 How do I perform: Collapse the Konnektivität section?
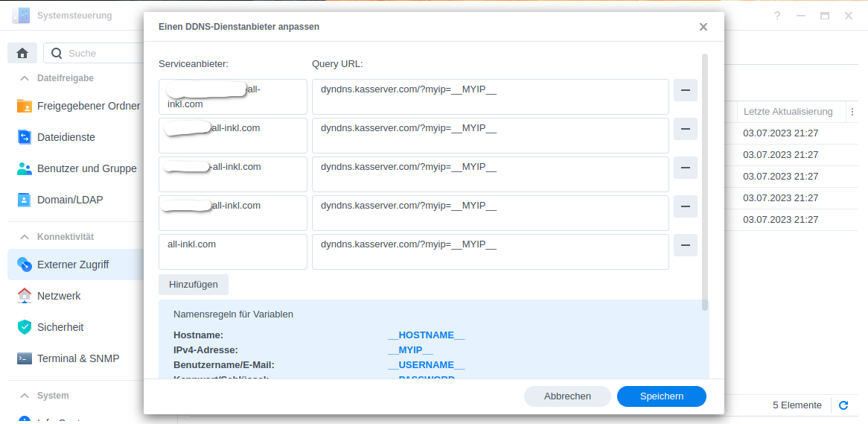coord(25,237)
